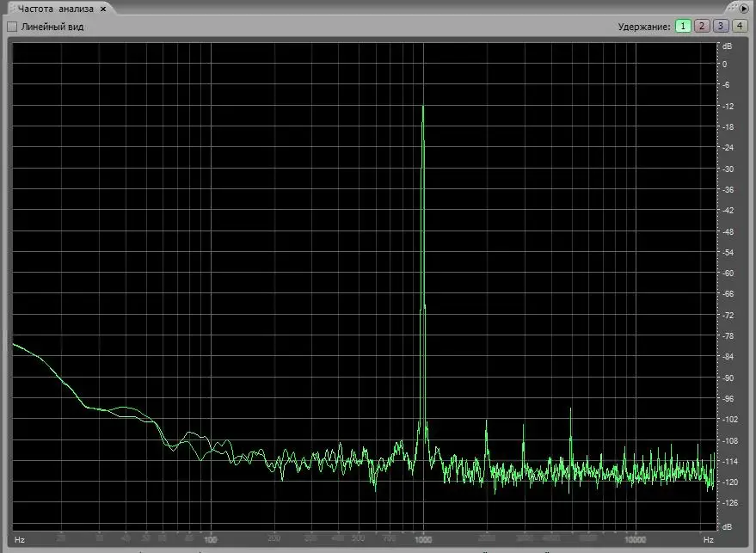The width and height of the screenshot is (756, 553).
Task: Toggle hold button 1 (green)
Action: (683, 26)
